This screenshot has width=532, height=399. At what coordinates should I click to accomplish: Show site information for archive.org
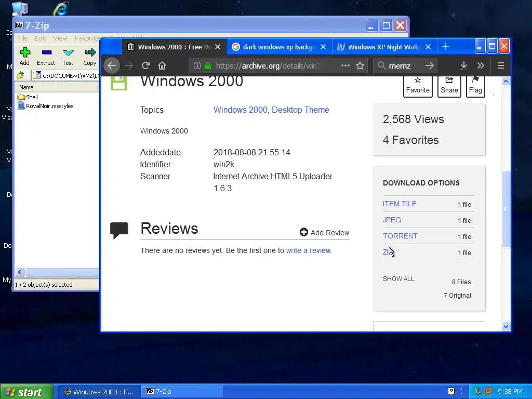[197, 65]
